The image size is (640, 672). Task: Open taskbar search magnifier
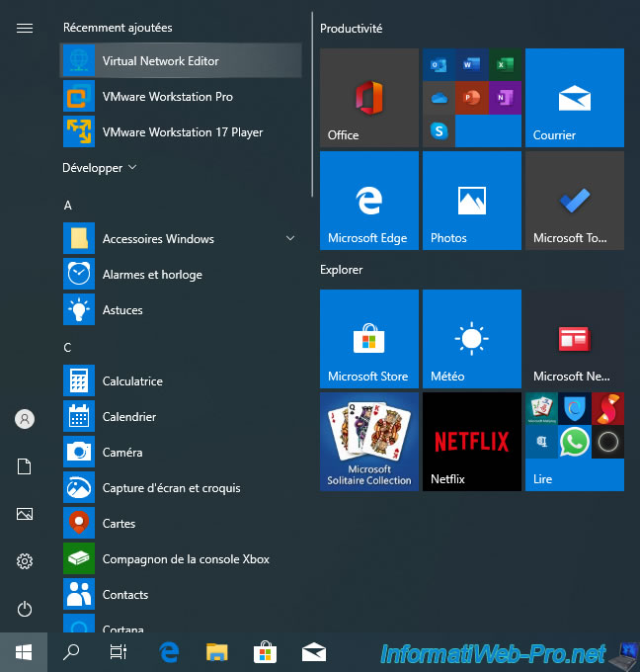click(x=71, y=652)
